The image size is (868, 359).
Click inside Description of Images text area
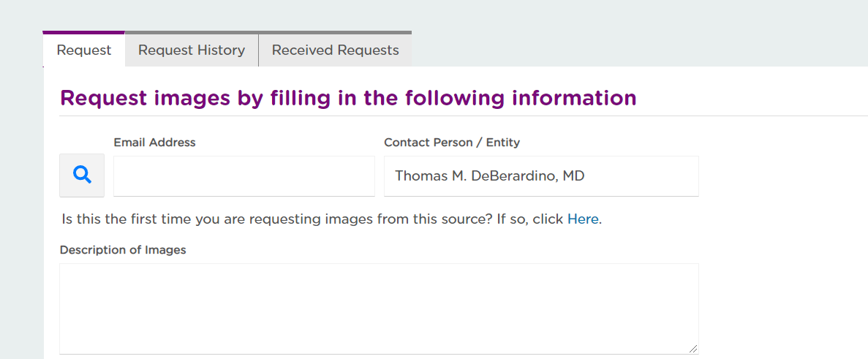coord(380,309)
